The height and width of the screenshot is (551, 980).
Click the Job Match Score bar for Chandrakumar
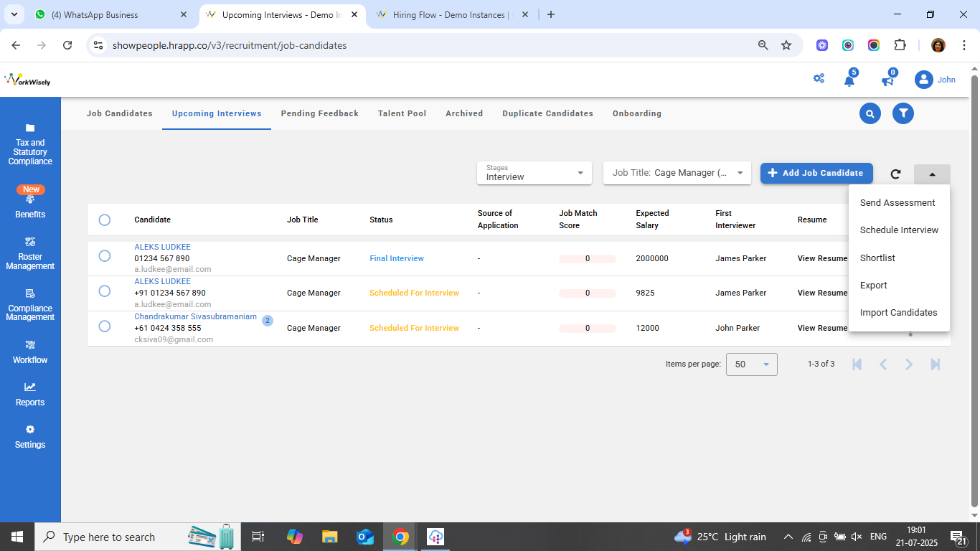coord(587,328)
